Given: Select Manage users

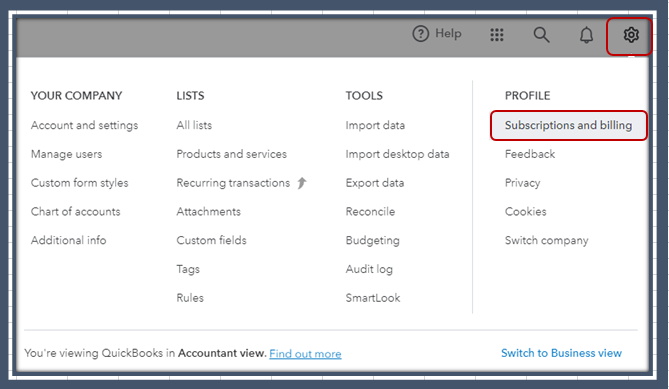Looking at the screenshot, I should pyautogui.click(x=67, y=154).
